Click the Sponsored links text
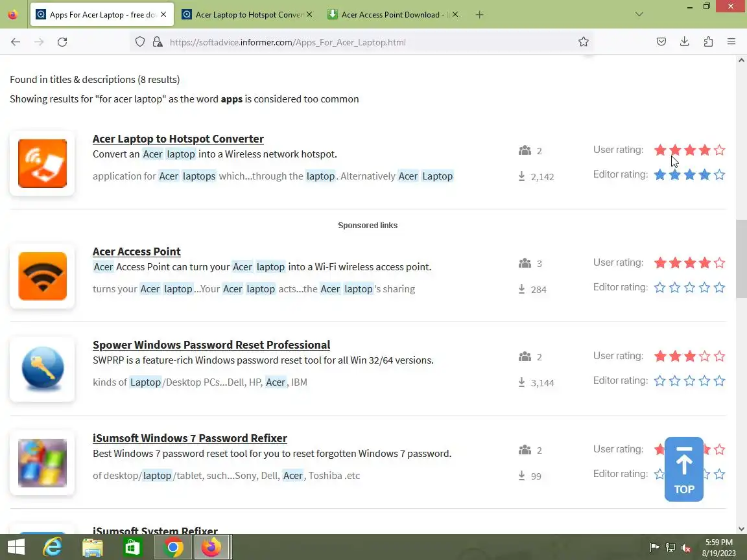The width and height of the screenshot is (747, 560). [x=367, y=226]
